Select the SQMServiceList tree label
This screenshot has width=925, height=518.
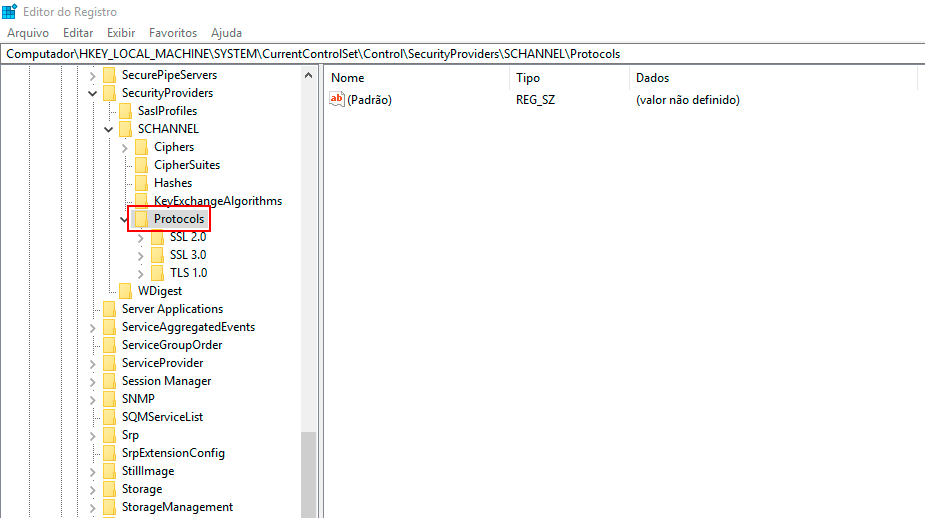[x=162, y=417]
